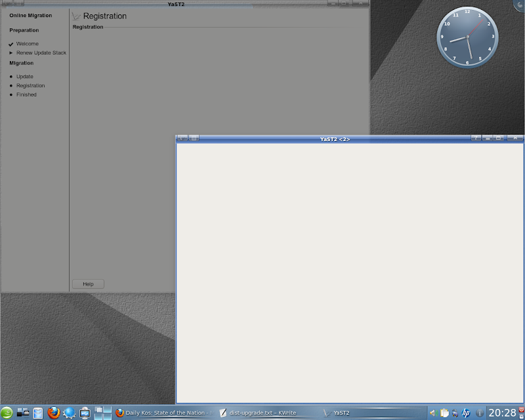This screenshot has width=525, height=420.
Task: Switch desktops using the pager widget
Action: (x=103, y=413)
